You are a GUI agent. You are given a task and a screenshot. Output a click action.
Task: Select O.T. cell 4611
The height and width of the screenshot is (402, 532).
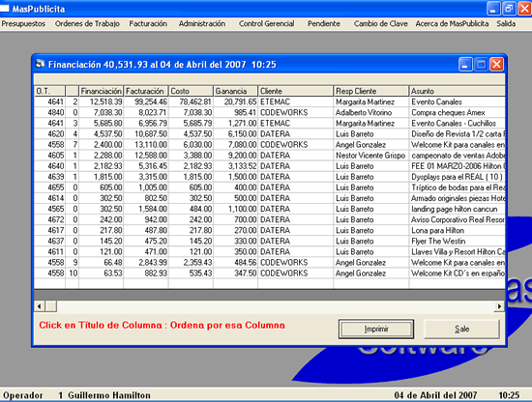(49, 252)
